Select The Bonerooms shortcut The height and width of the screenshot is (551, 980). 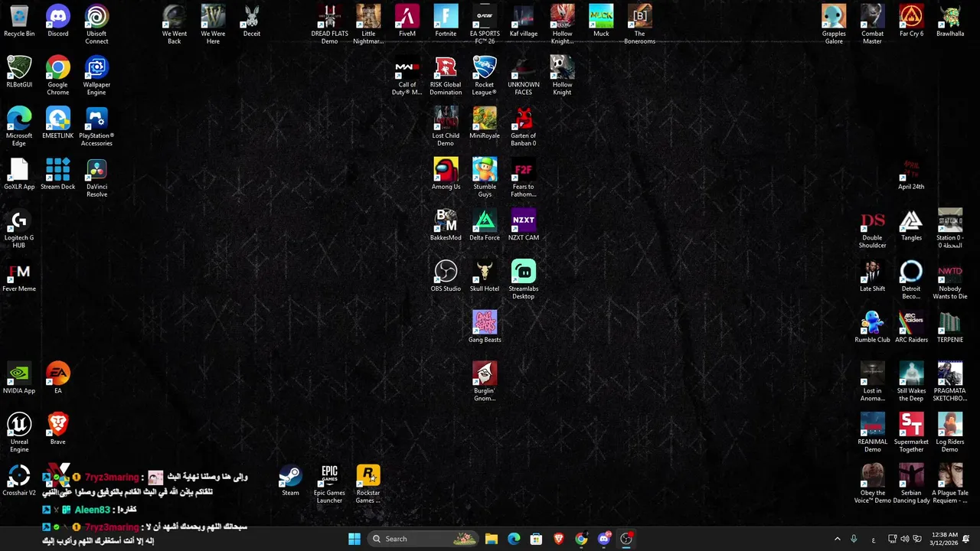639,24
